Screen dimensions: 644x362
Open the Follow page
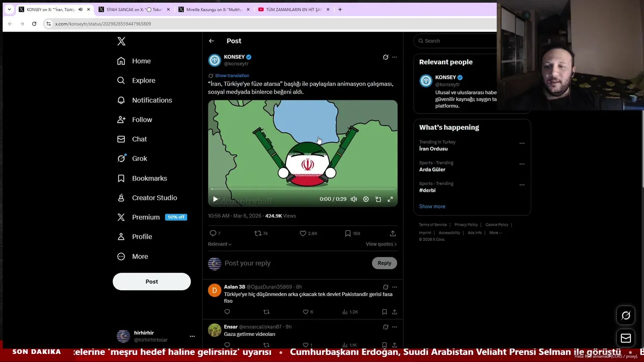coord(135,120)
